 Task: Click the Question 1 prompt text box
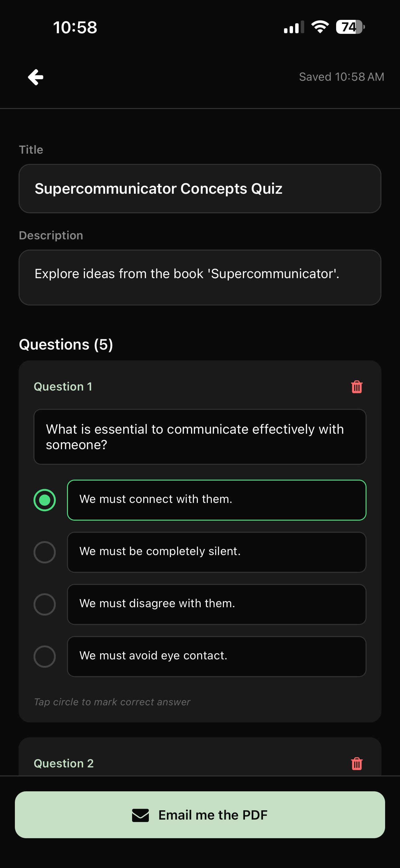click(x=200, y=437)
